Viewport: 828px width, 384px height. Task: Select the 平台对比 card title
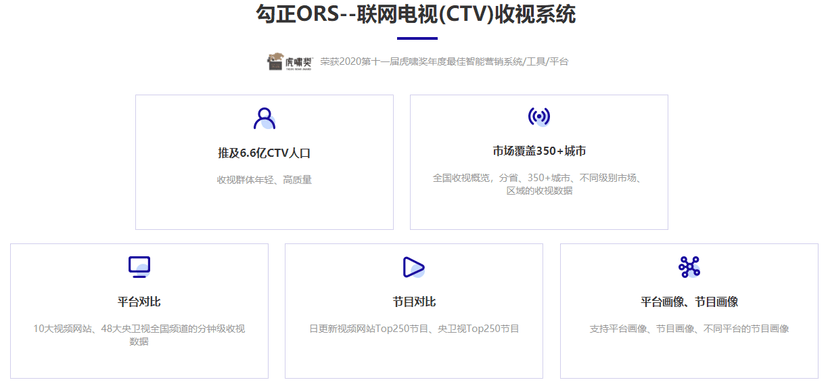[x=139, y=302]
